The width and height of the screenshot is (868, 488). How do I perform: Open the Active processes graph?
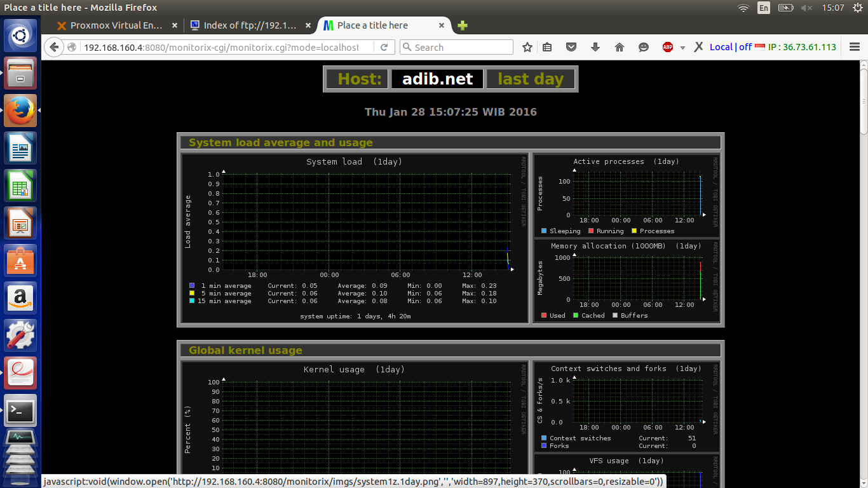click(627, 196)
